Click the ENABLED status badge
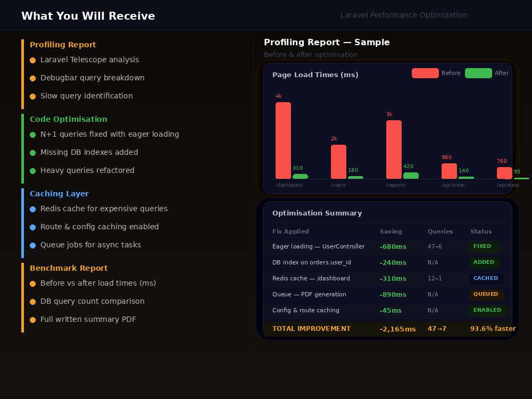Viewport: 532px width, 399px height. (x=488, y=310)
